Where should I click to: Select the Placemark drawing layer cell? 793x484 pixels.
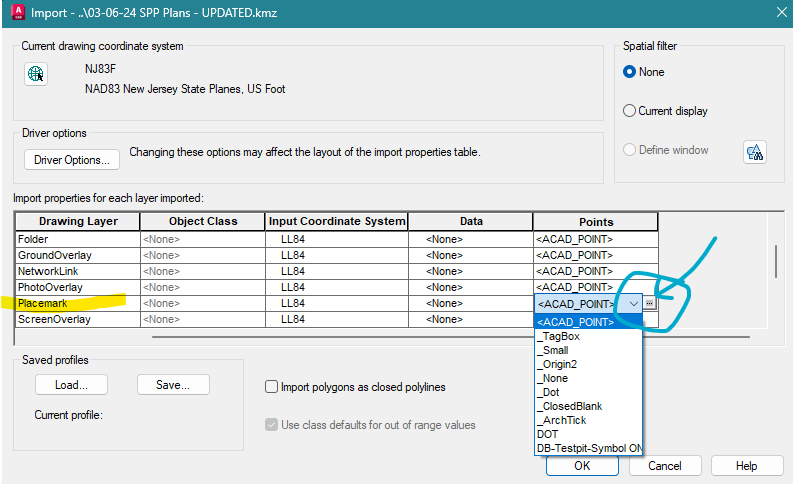click(x=78, y=303)
